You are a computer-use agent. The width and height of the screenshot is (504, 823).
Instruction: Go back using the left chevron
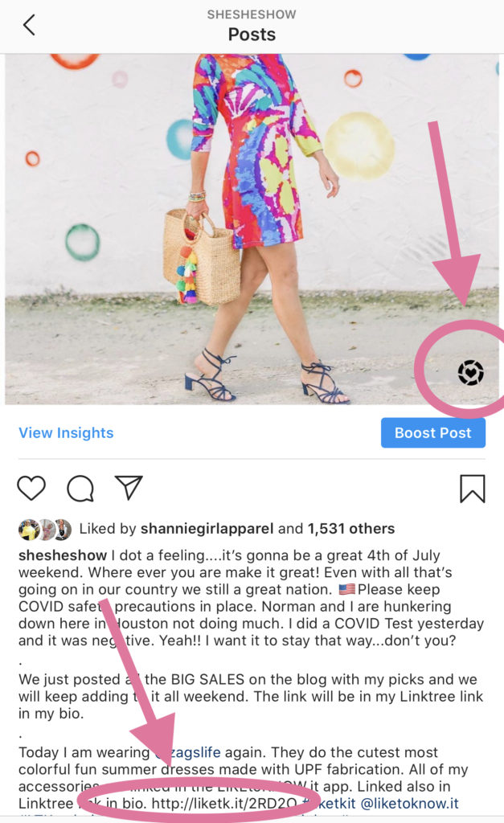pos(30,25)
